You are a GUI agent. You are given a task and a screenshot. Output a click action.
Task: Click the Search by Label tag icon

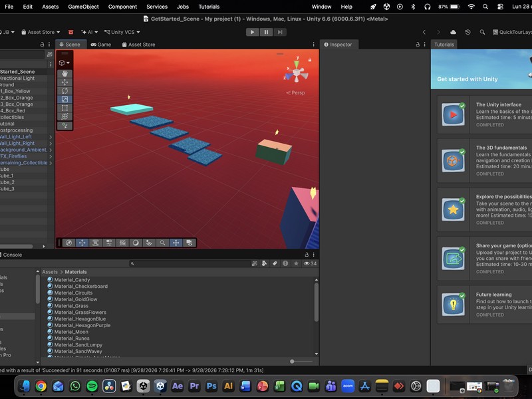point(275,263)
